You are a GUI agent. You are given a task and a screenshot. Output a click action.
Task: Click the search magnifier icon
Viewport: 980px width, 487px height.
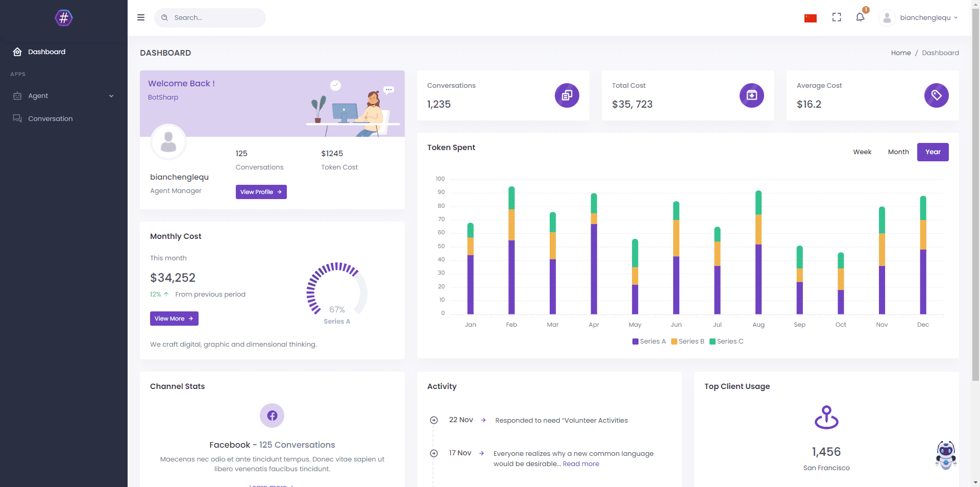point(164,17)
